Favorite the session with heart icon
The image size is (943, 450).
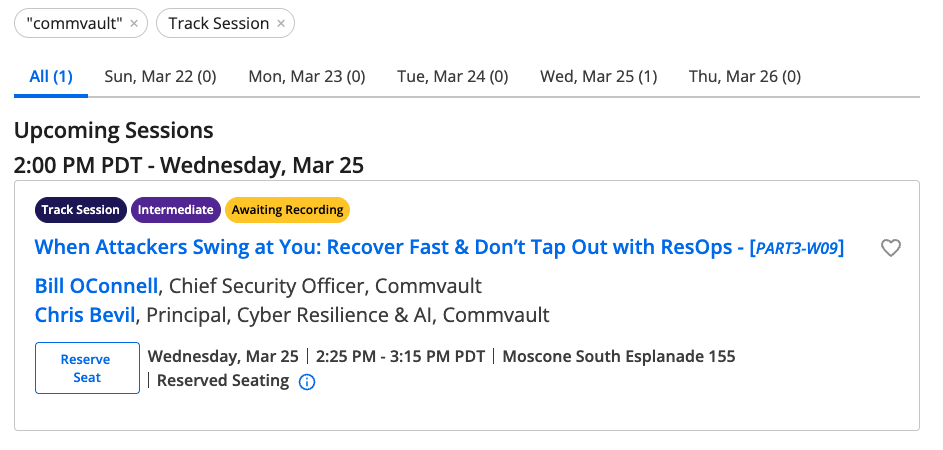click(x=891, y=248)
